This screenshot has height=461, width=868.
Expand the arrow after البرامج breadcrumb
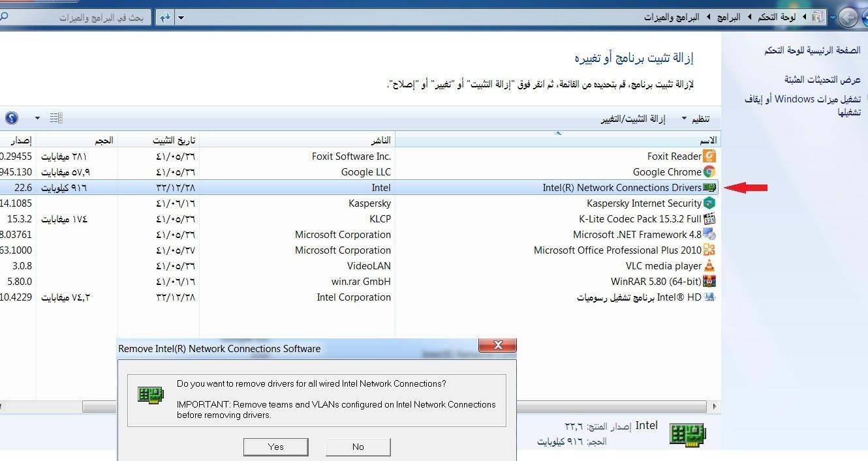tap(708, 17)
